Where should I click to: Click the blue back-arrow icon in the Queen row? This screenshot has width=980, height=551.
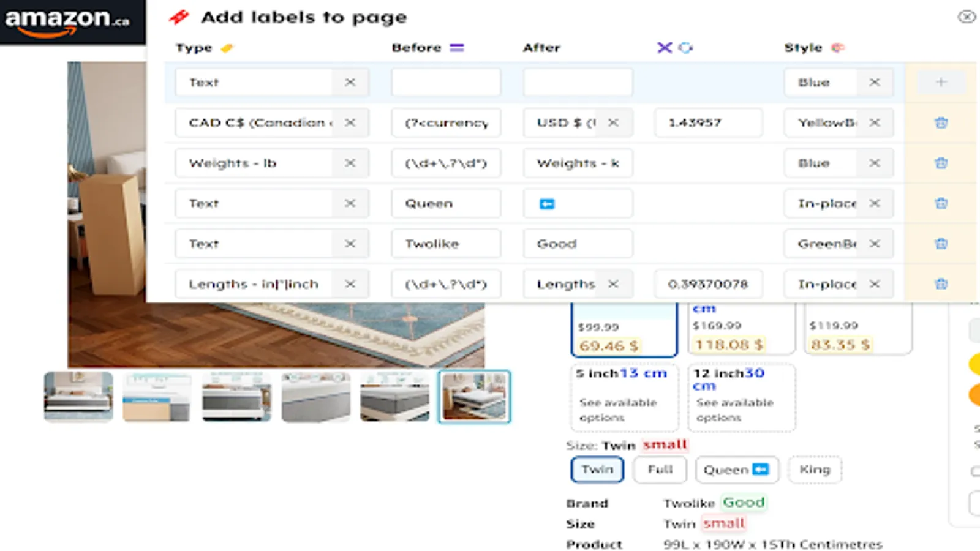coord(548,203)
